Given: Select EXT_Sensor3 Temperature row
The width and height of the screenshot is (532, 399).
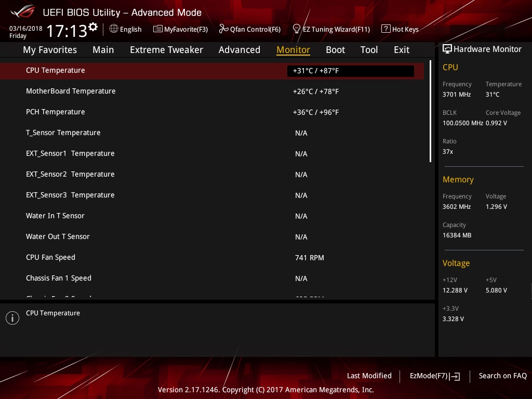Looking at the screenshot, I should tap(212, 195).
